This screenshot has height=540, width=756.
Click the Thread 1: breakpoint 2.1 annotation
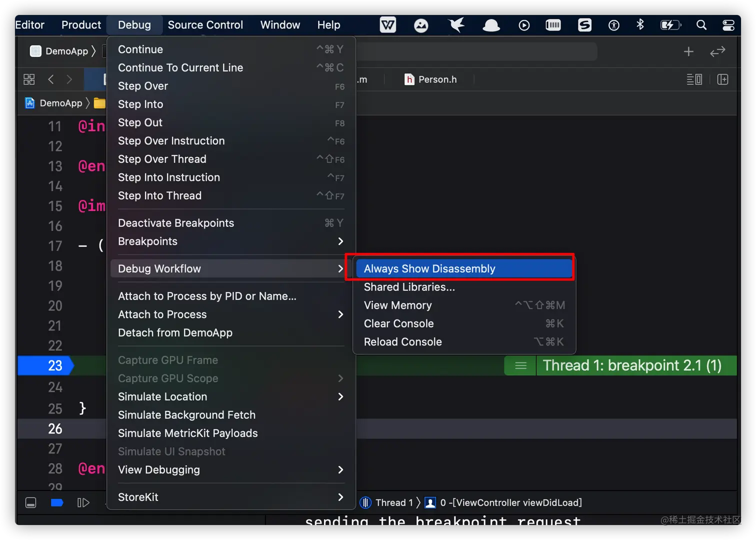[x=632, y=365]
